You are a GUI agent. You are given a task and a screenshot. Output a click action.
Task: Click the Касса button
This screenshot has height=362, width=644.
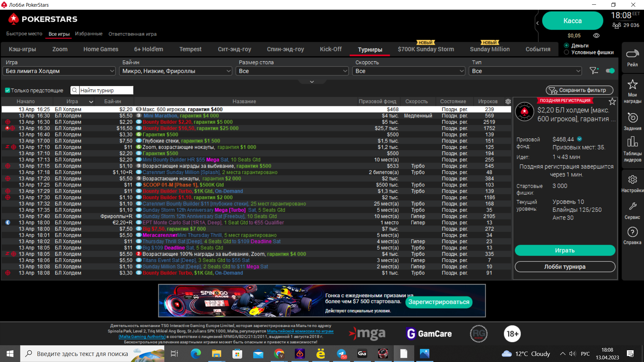(573, 21)
